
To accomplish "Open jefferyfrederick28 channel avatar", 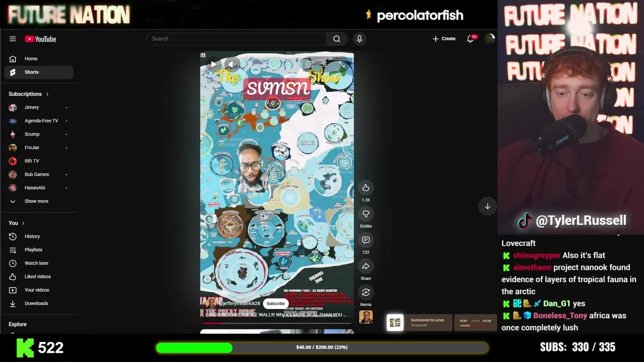I will [x=210, y=304].
